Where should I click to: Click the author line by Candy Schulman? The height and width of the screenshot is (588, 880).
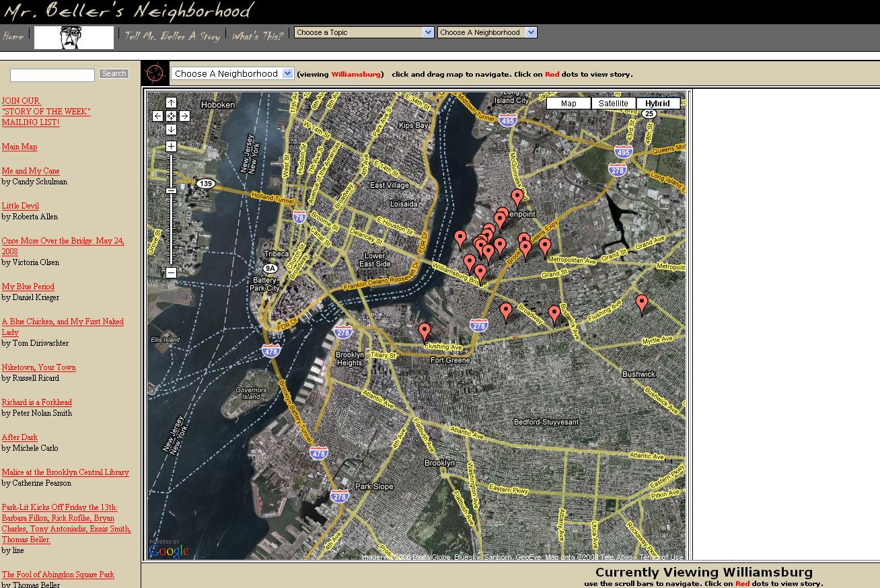coord(34,182)
